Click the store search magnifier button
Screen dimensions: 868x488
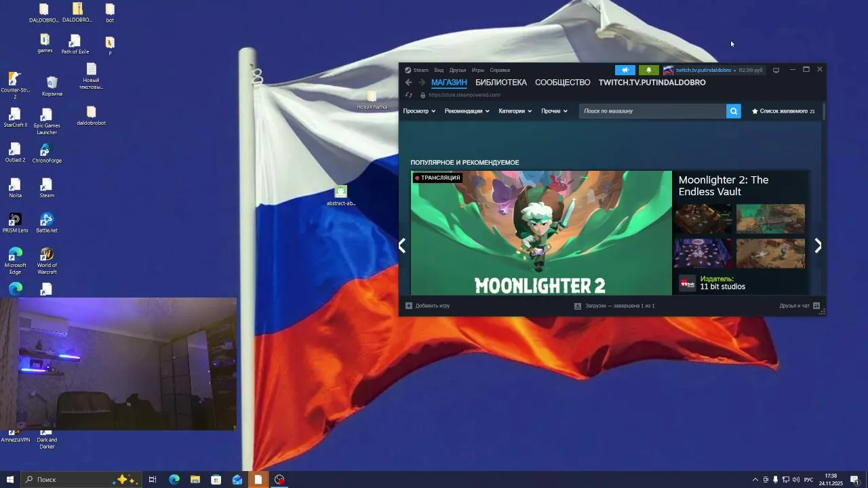733,111
